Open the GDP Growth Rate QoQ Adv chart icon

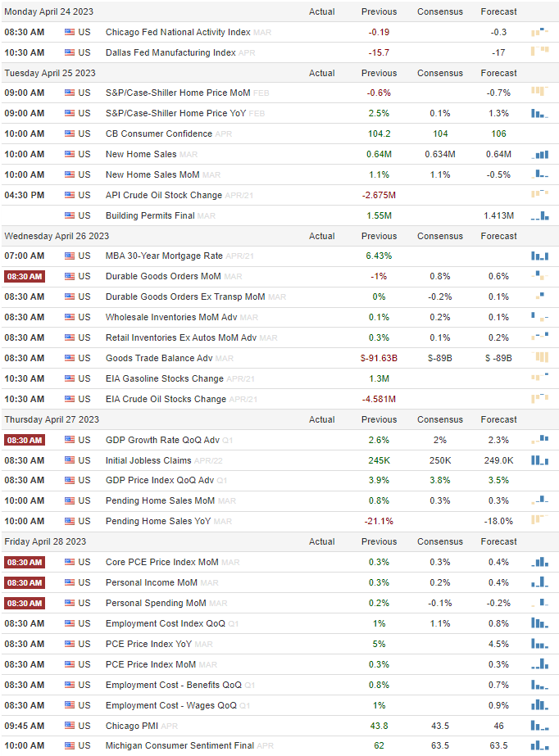539,439
